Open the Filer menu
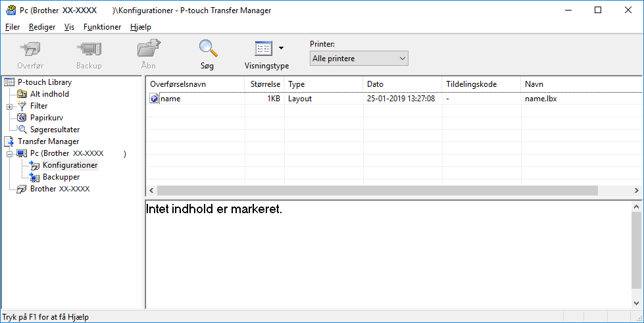This screenshot has width=644, height=323. (12, 27)
